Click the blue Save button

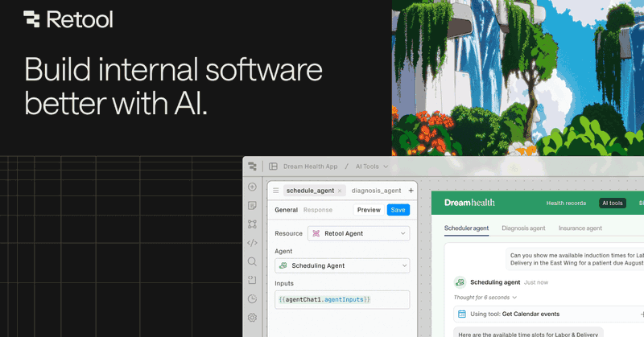[398, 210]
